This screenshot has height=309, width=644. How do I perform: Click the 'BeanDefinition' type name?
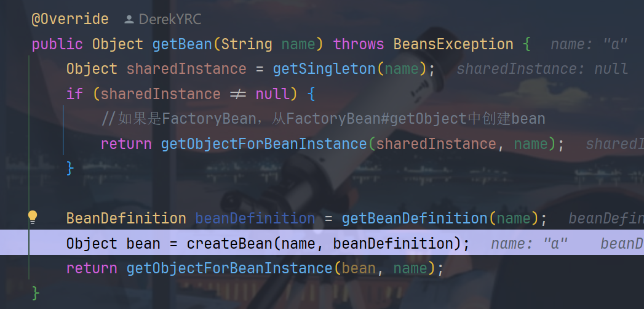[x=127, y=218]
